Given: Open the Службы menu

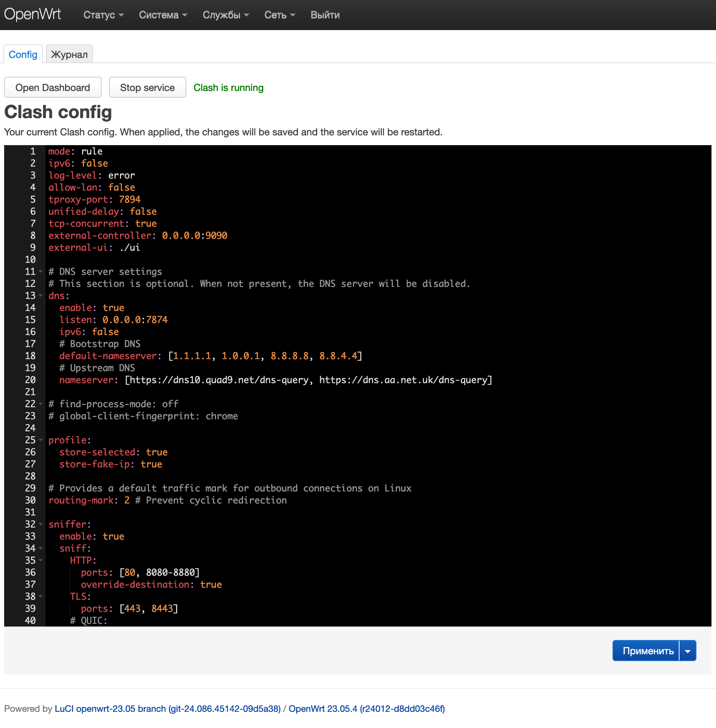Looking at the screenshot, I should [x=226, y=15].
